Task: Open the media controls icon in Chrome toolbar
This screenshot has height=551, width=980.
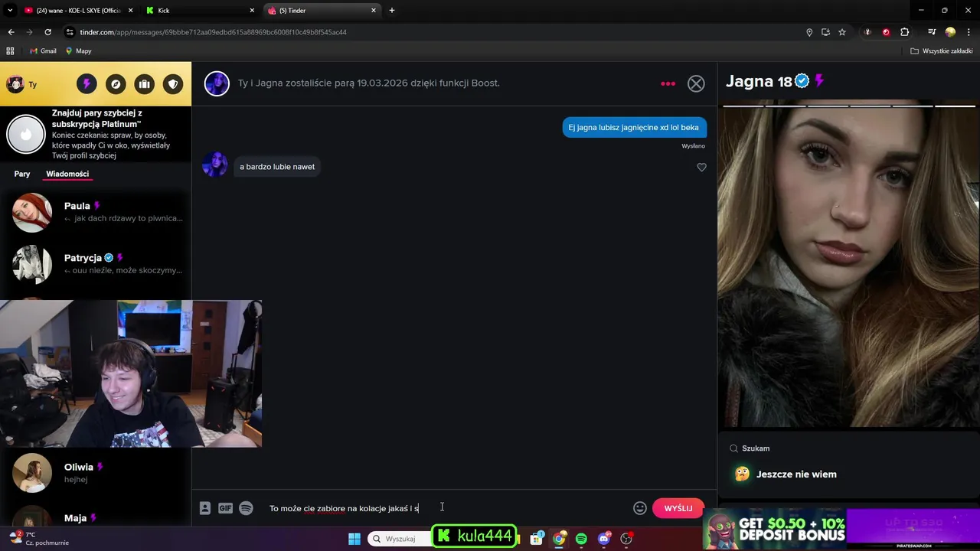Action: (x=932, y=32)
